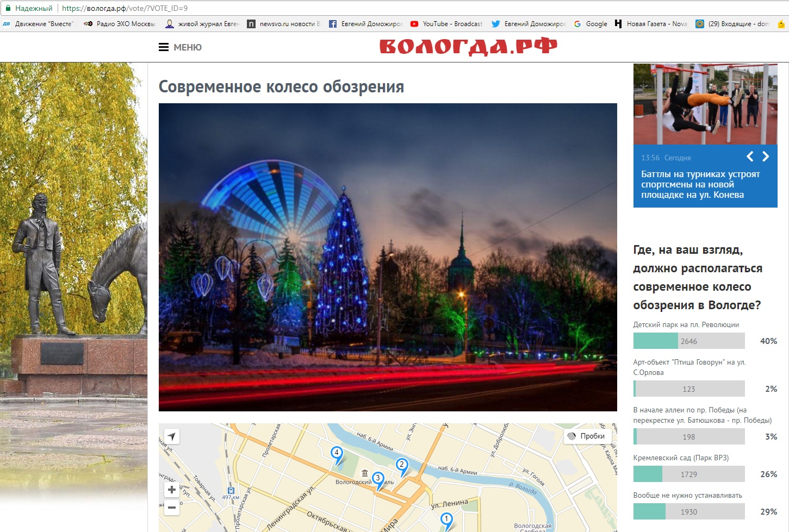Zoom in on the map with plus
The image size is (789, 532).
[x=172, y=490]
